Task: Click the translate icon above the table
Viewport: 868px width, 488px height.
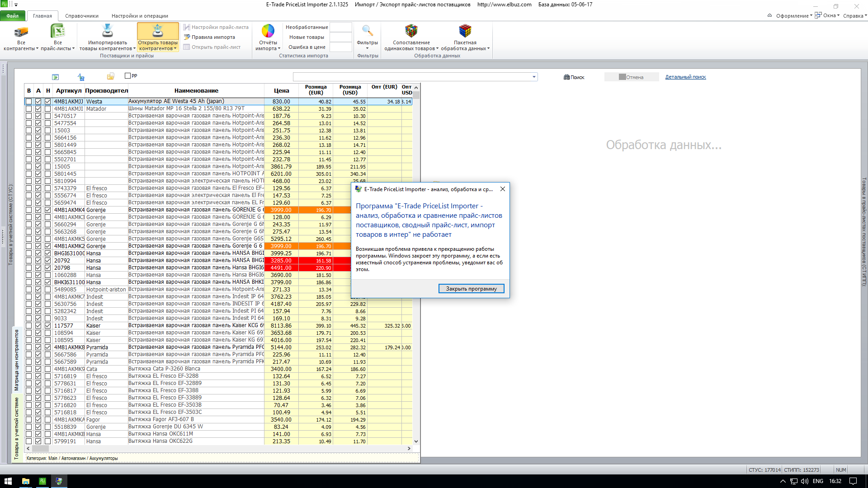Action: pos(81,77)
